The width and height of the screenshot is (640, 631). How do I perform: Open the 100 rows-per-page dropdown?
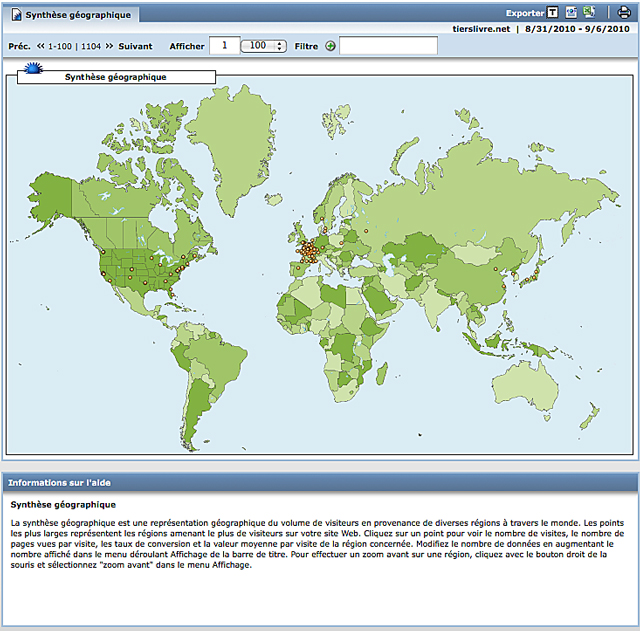point(265,46)
